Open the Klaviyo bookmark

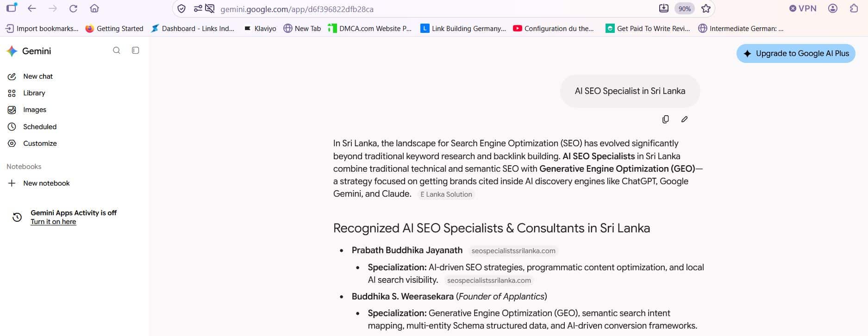[x=260, y=28]
